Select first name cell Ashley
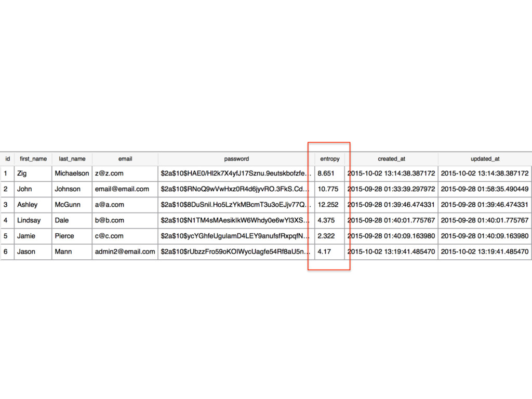Viewport: 532px width, 399px height. (33, 205)
